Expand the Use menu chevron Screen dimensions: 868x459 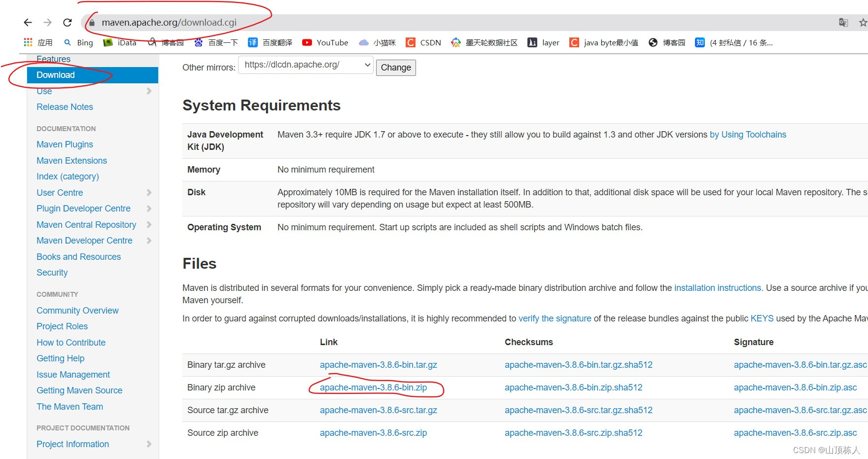149,91
